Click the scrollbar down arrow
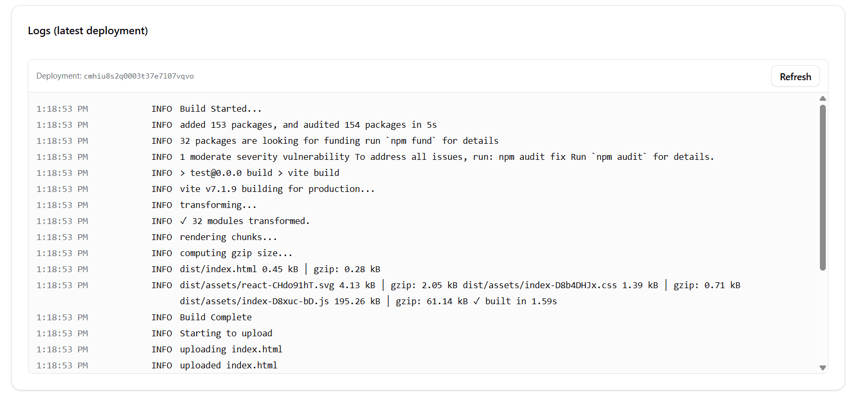This screenshot has height=401, width=868. click(823, 368)
